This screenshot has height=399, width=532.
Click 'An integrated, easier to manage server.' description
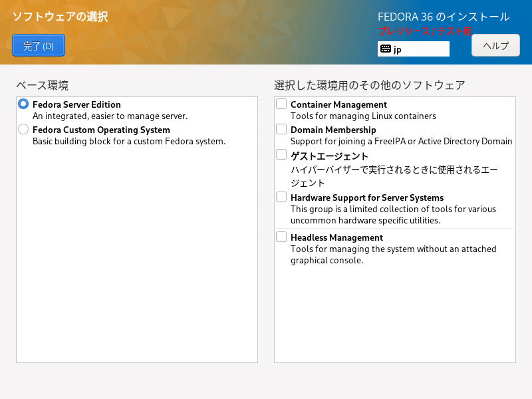110,116
